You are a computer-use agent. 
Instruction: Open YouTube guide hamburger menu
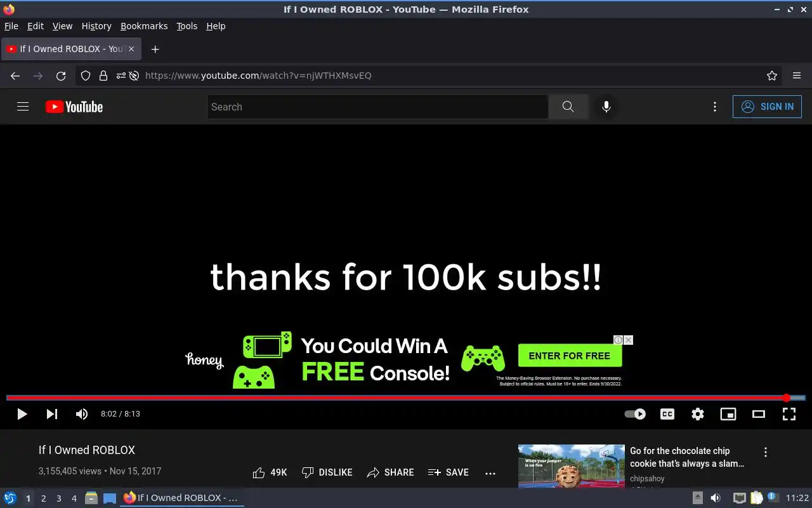(23, 107)
